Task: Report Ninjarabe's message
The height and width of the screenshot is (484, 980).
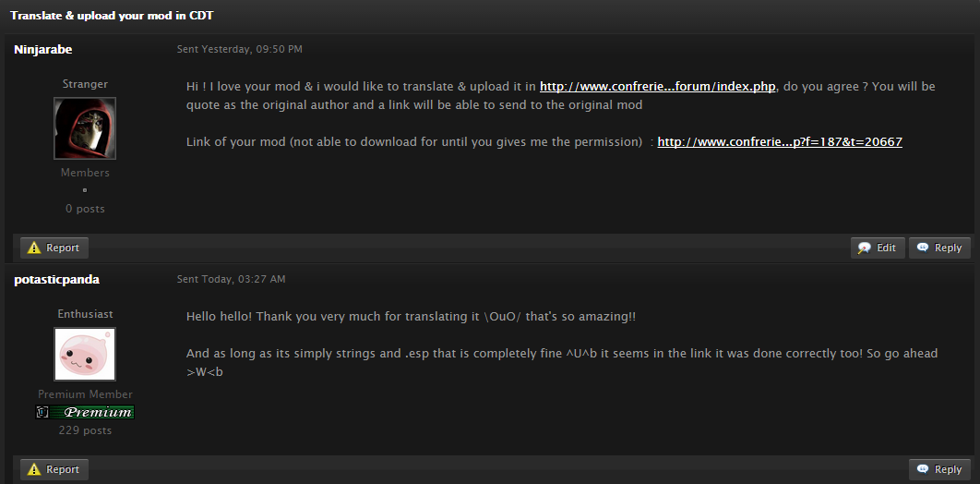Action: 54,248
